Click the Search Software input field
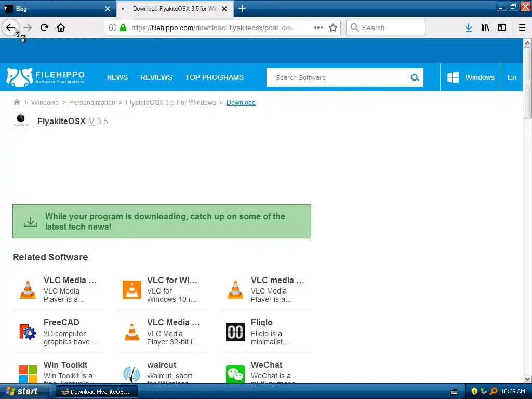This screenshot has height=399, width=532. point(338,78)
